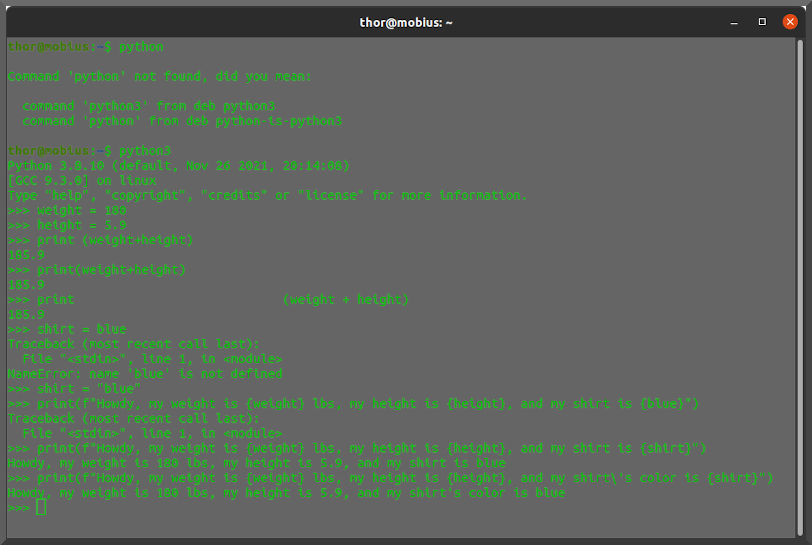Click the 'shirt = "blue"' line with quotes

pyautogui.click(x=88, y=388)
